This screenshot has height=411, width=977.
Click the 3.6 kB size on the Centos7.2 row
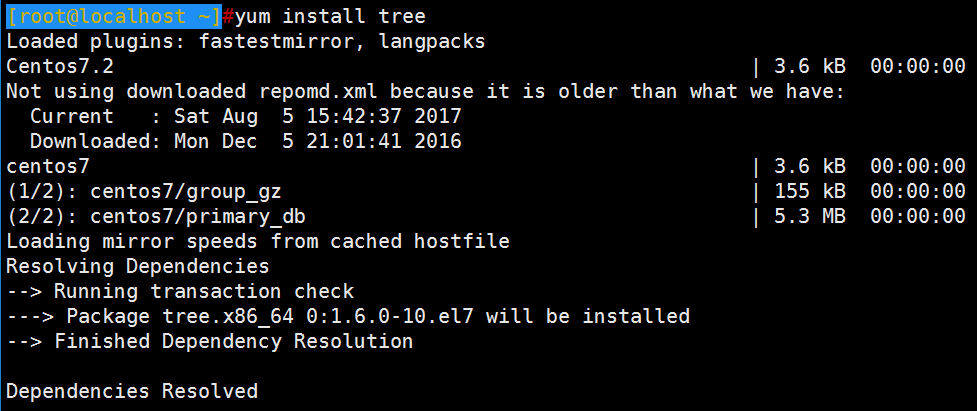point(809,66)
